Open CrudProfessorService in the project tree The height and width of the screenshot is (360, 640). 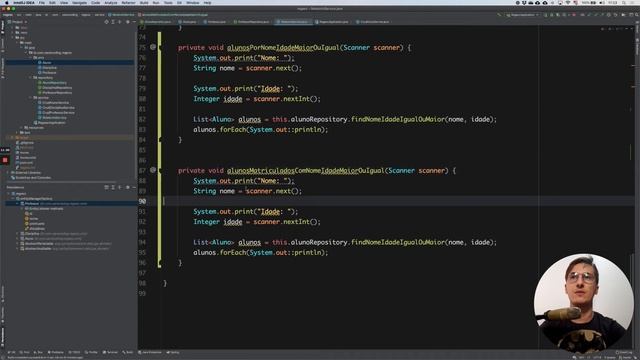[58, 112]
